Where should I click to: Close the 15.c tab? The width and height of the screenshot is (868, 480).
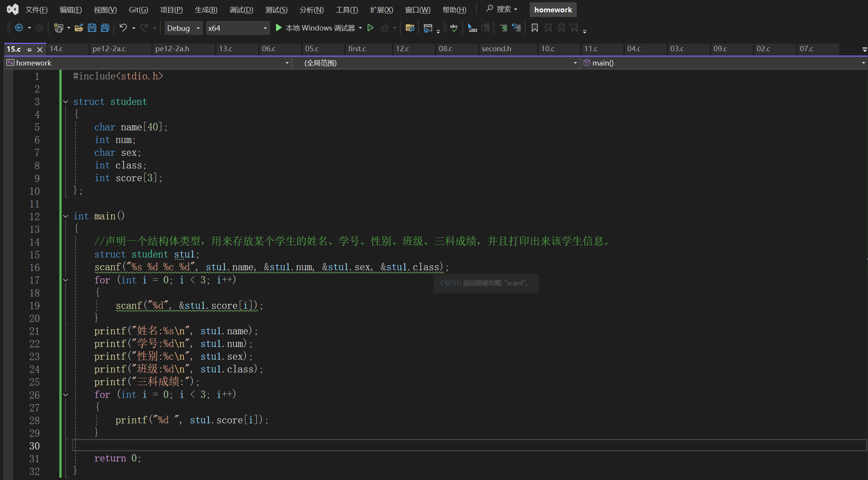[40, 49]
